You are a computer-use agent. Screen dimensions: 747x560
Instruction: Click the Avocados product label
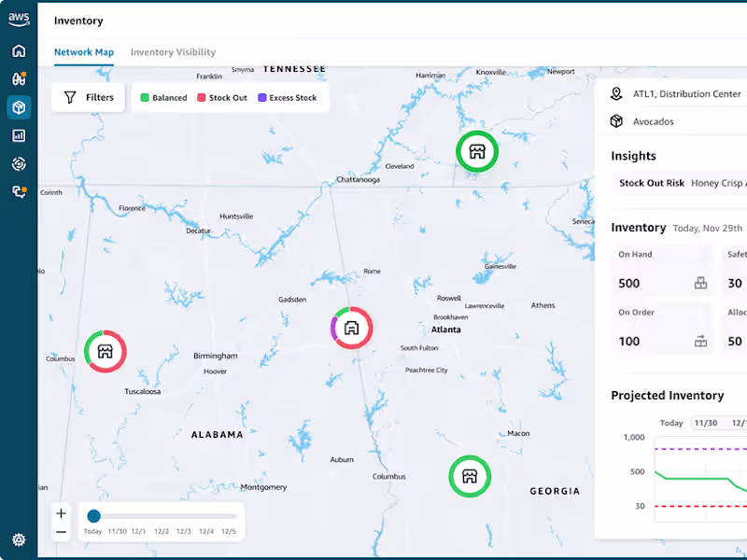[x=653, y=121]
